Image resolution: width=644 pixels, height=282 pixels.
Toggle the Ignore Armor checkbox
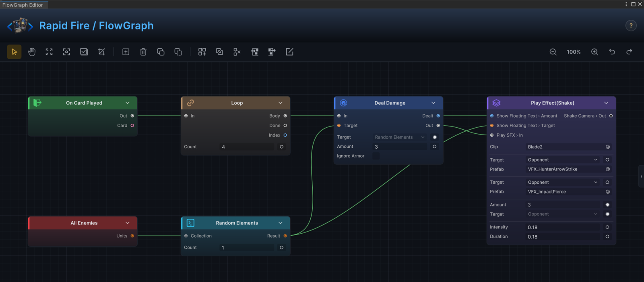coord(376,156)
